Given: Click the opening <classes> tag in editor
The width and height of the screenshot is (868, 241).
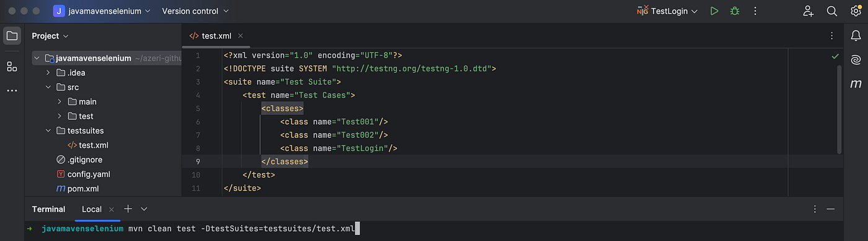Looking at the screenshot, I should point(282,108).
